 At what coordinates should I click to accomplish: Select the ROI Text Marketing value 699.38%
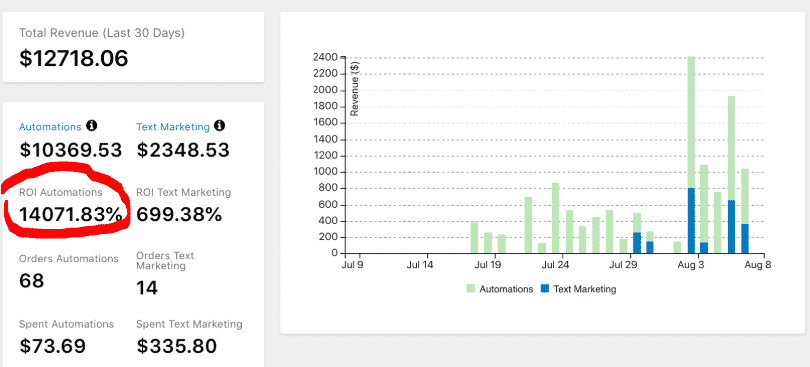tap(179, 214)
